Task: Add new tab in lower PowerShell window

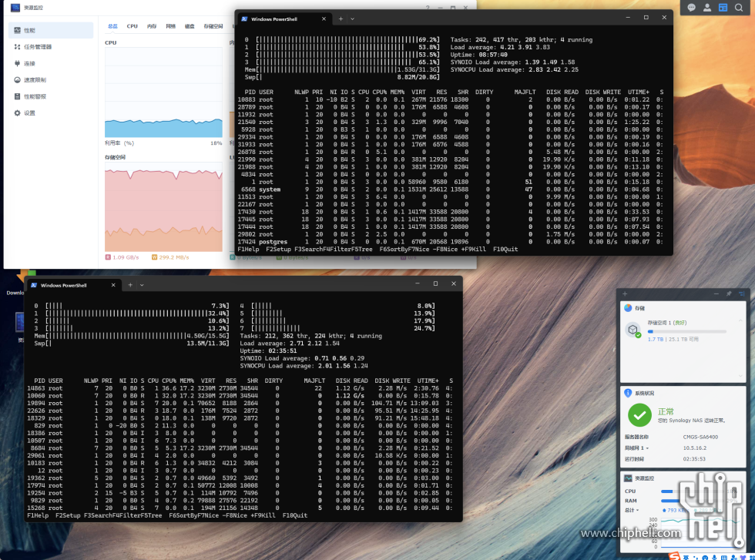Action: pos(130,285)
